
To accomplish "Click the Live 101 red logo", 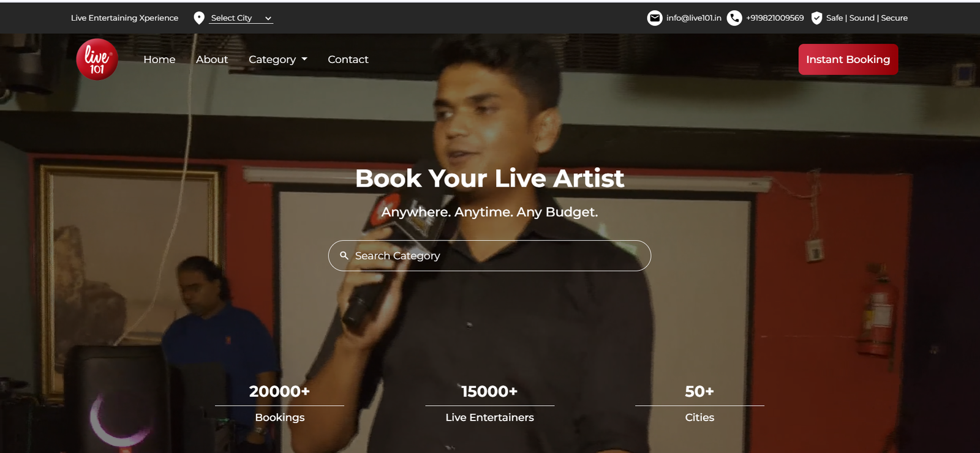I will [x=97, y=59].
